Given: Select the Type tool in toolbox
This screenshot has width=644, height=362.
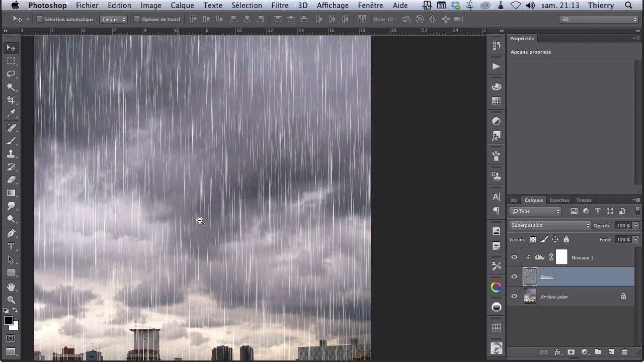Looking at the screenshot, I should [11, 246].
